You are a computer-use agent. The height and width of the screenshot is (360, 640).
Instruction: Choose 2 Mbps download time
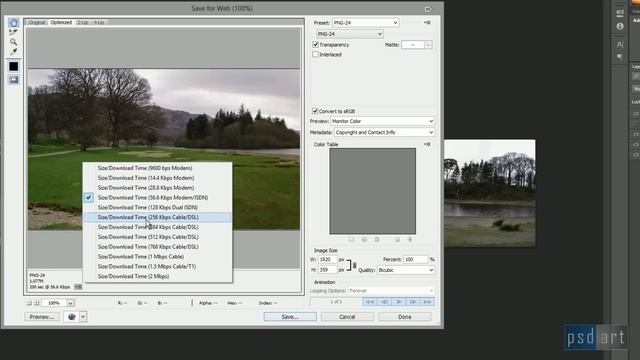158,276
